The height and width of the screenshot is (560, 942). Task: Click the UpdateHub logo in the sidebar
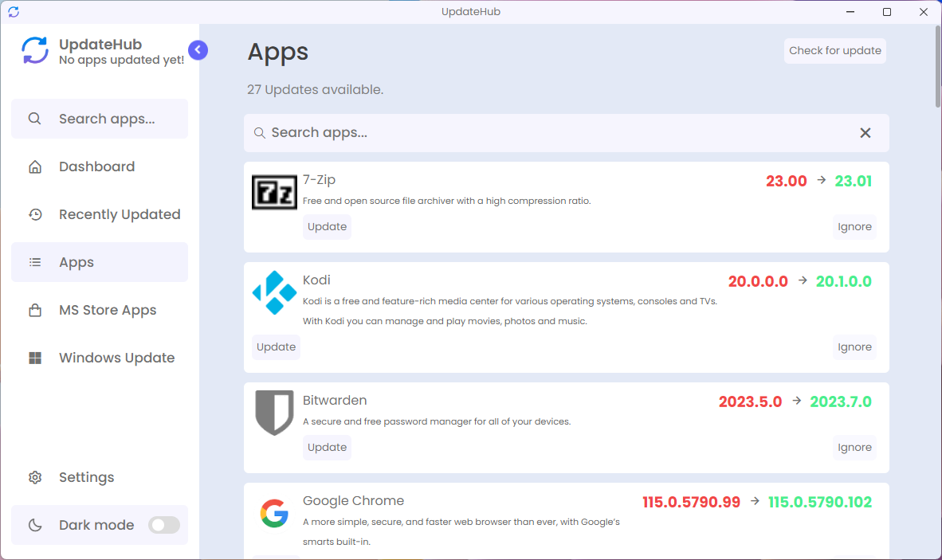(35, 50)
